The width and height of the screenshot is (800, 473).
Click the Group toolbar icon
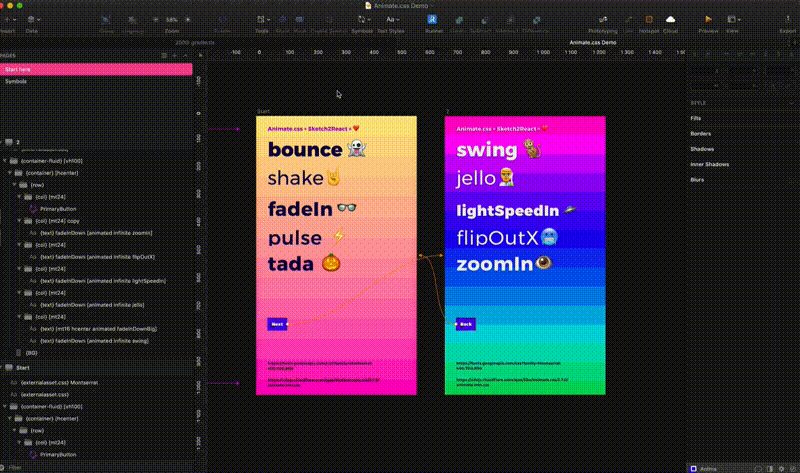click(x=106, y=20)
